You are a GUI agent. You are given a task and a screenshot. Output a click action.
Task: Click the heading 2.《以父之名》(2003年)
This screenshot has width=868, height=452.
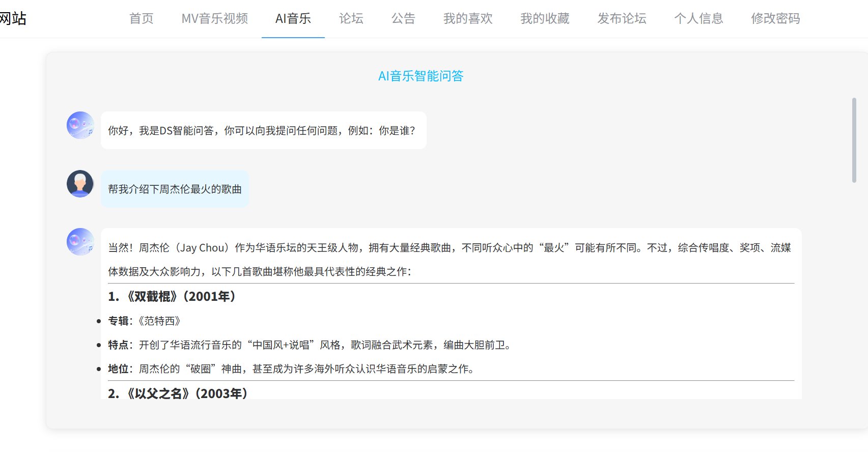pos(178,393)
